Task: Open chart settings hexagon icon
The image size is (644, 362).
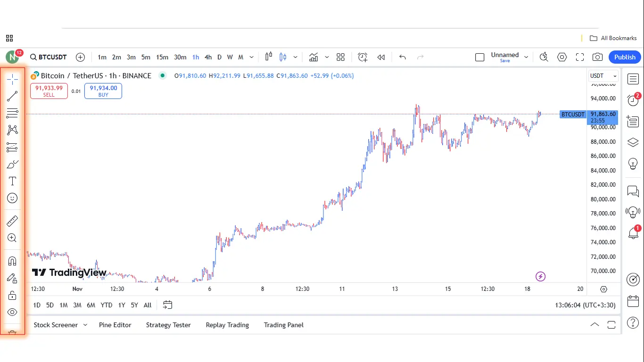Action: click(562, 57)
